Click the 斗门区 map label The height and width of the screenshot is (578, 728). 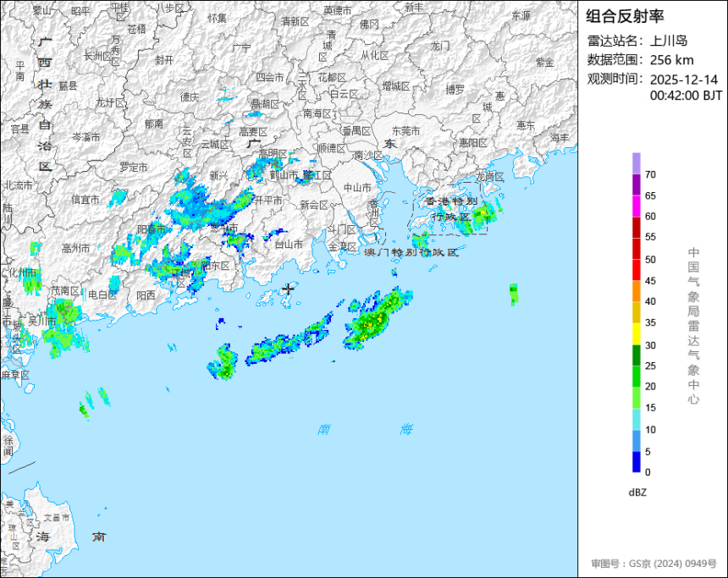click(341, 229)
